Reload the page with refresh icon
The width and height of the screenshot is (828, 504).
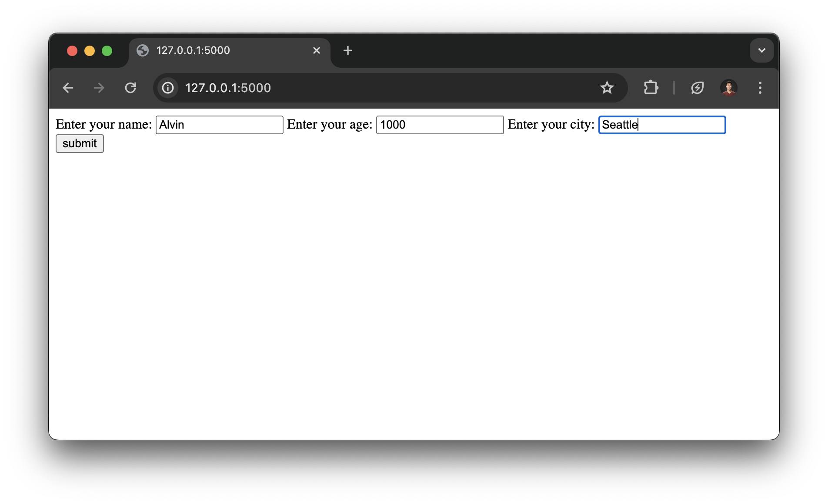pyautogui.click(x=130, y=88)
